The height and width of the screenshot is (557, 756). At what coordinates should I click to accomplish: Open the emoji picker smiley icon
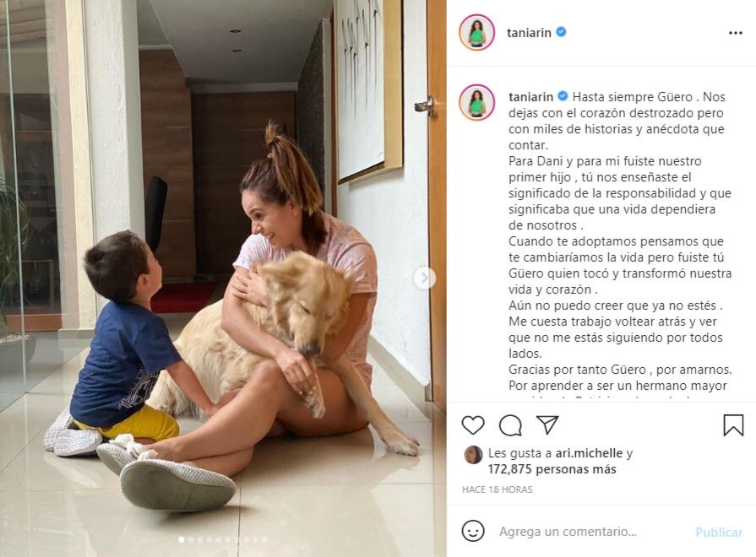(473, 532)
